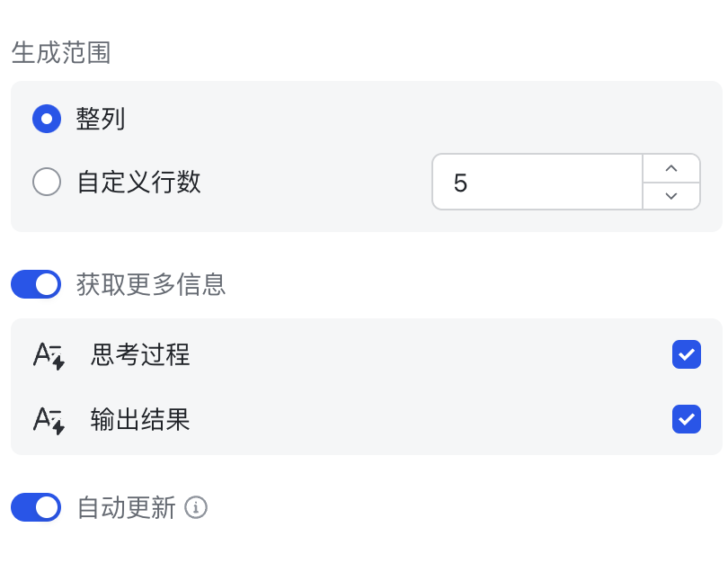
Task: Uncheck the 思考过程 checkbox
Action: point(687,354)
